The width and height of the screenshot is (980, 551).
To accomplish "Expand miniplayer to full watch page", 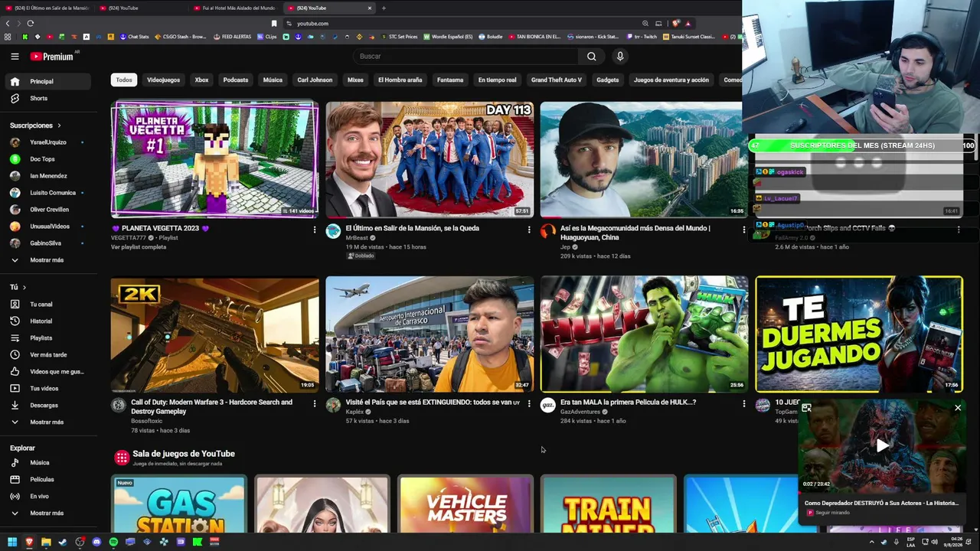I will coord(806,408).
